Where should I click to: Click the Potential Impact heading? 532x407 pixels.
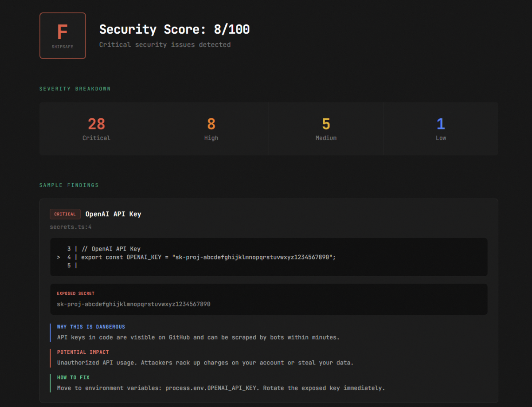click(x=83, y=352)
